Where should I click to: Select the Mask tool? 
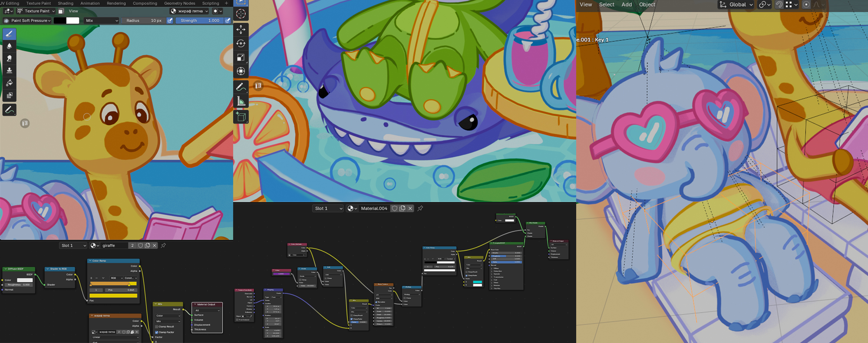[x=9, y=95]
